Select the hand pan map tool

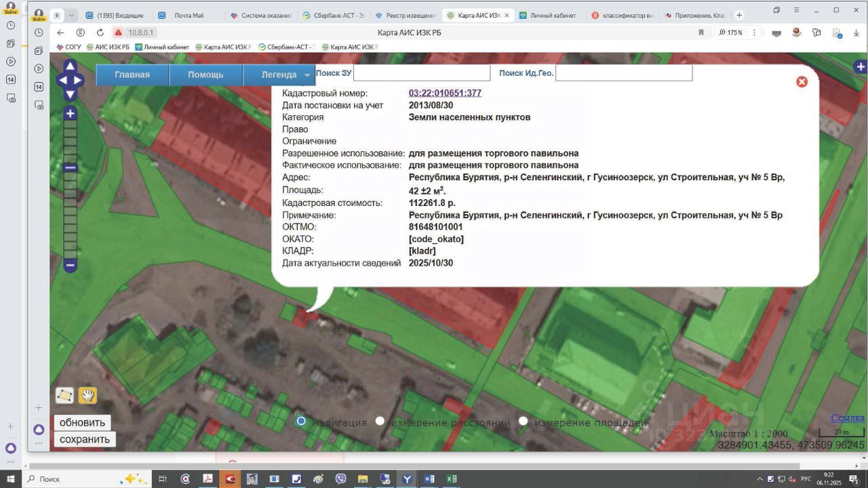87,395
